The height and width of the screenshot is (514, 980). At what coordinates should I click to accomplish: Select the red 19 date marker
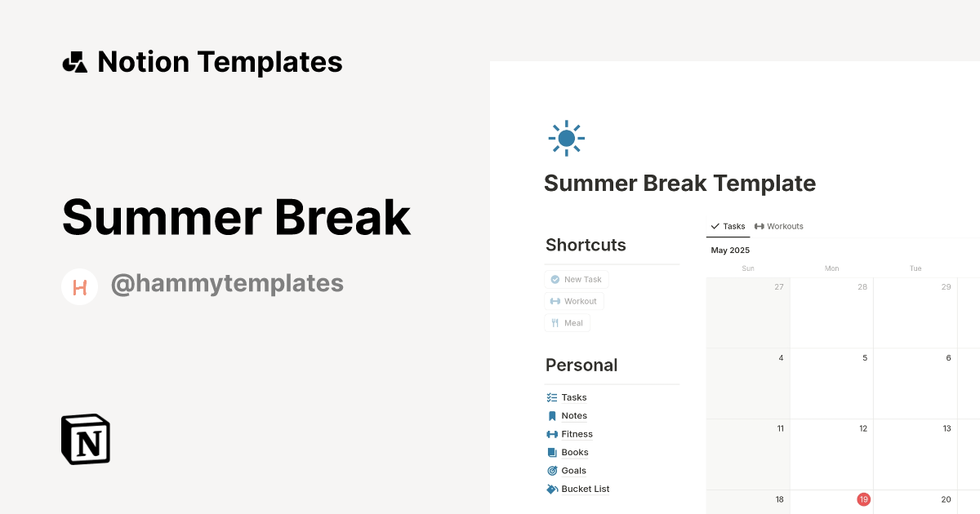(x=863, y=498)
